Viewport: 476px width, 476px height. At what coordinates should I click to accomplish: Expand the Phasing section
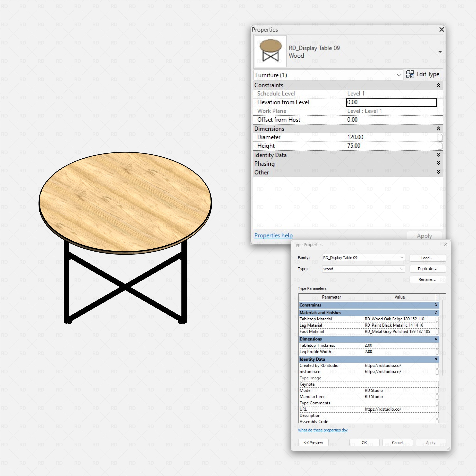click(439, 163)
